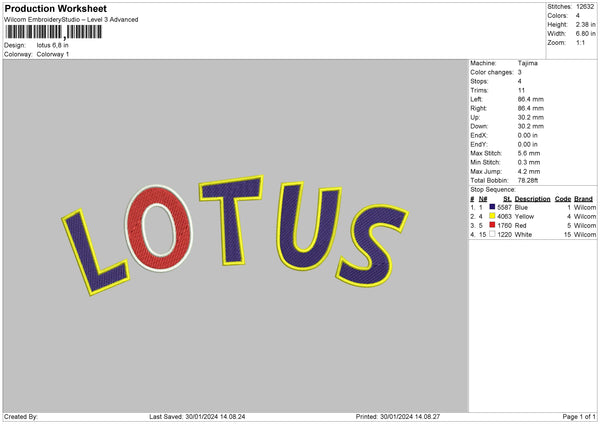Screen dimensions: 600x424
Task: Click the 'N#' column header
Action: (483, 199)
